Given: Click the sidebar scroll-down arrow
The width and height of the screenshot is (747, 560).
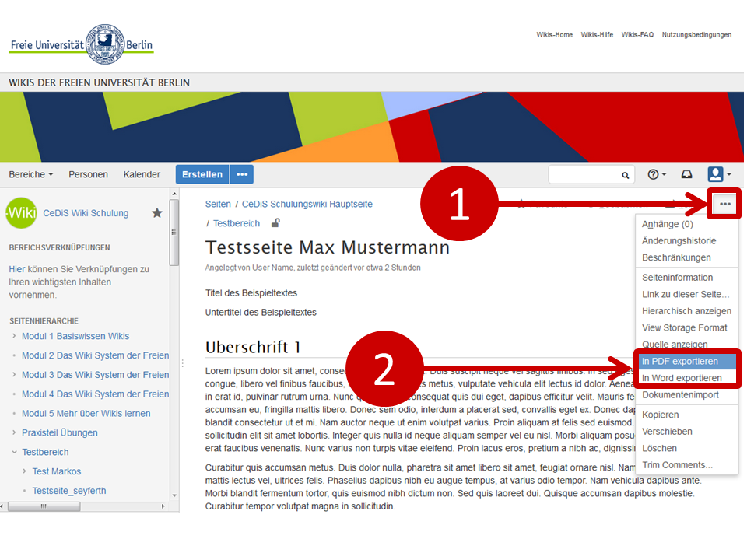Looking at the screenshot, I should coord(174,495).
